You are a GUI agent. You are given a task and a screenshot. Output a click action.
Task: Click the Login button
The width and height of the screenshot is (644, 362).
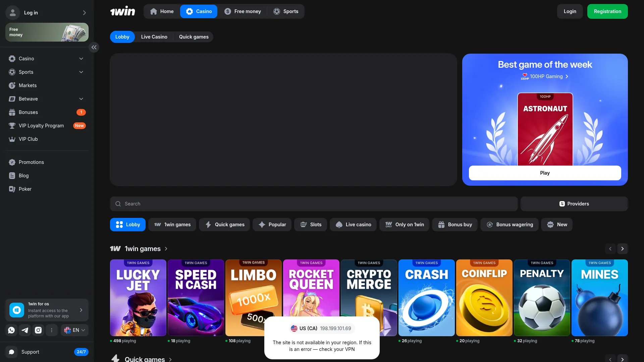(570, 11)
